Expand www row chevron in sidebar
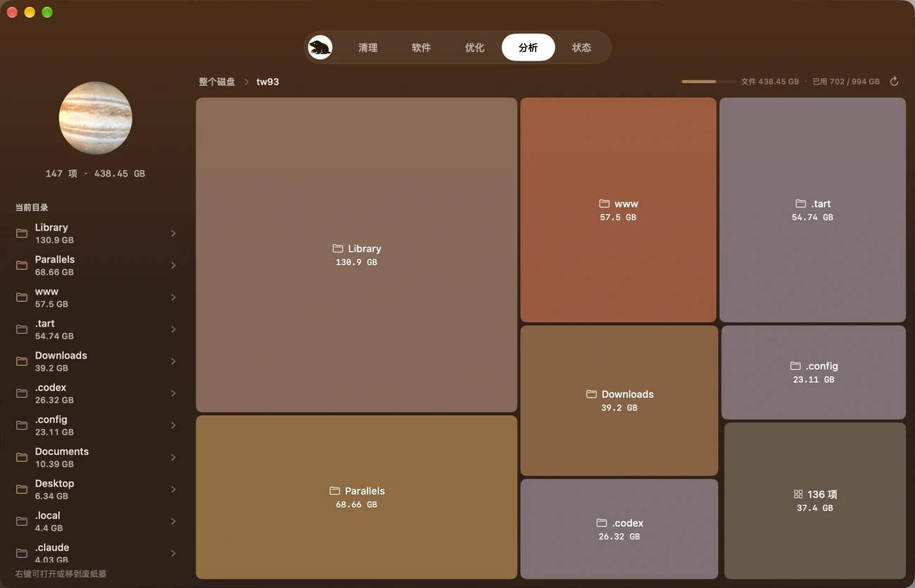Image resolution: width=915 pixels, height=588 pixels. [173, 298]
